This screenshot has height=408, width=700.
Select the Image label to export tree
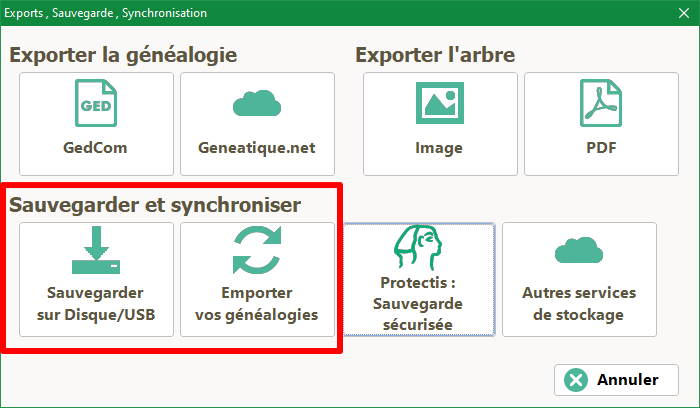click(x=439, y=148)
